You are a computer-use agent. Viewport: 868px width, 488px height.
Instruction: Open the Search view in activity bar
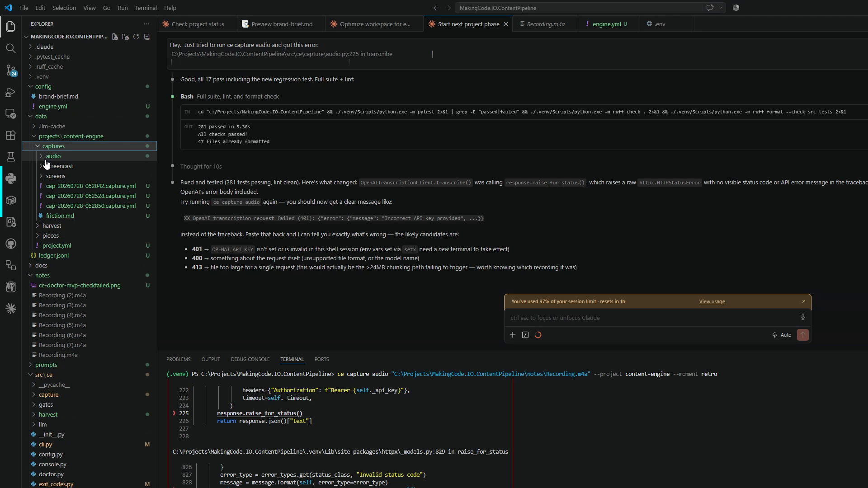(11, 48)
